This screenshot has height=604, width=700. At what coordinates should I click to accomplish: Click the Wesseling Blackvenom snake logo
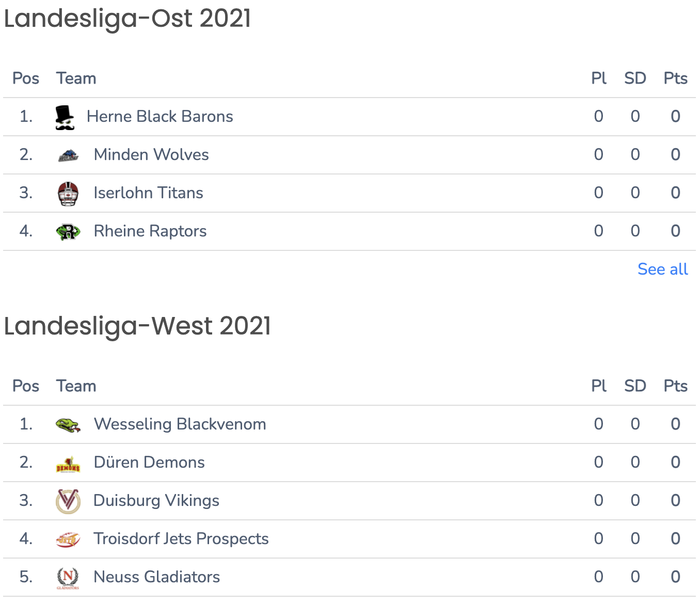click(x=68, y=425)
